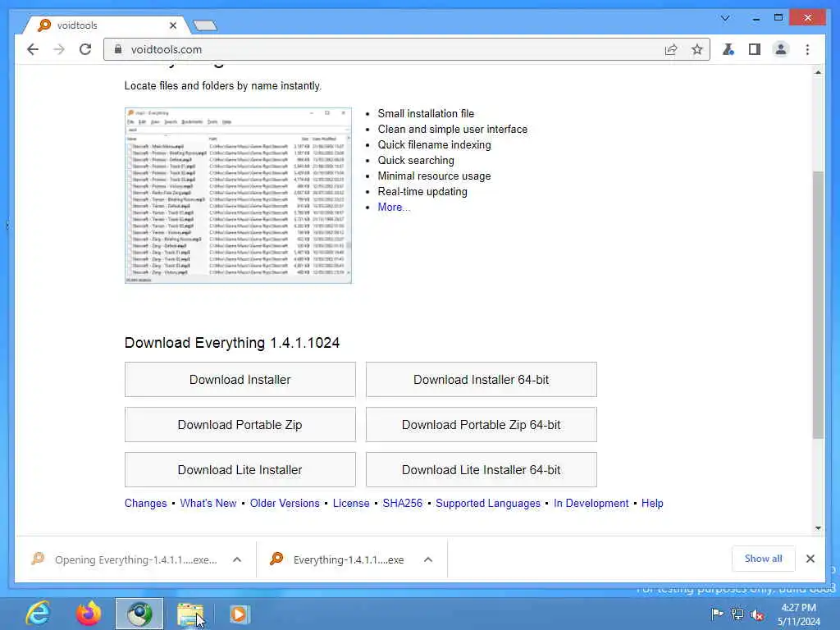
Task: Click the muted volume tray icon
Action: coord(757,614)
